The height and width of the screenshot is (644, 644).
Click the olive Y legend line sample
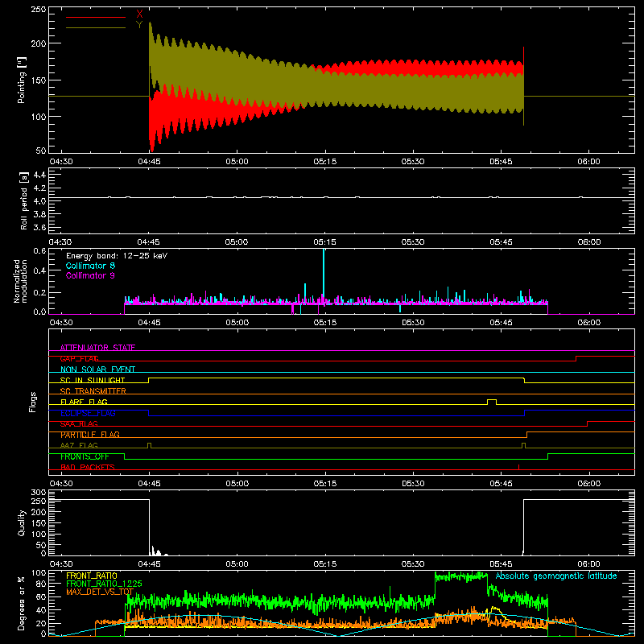[96, 27]
